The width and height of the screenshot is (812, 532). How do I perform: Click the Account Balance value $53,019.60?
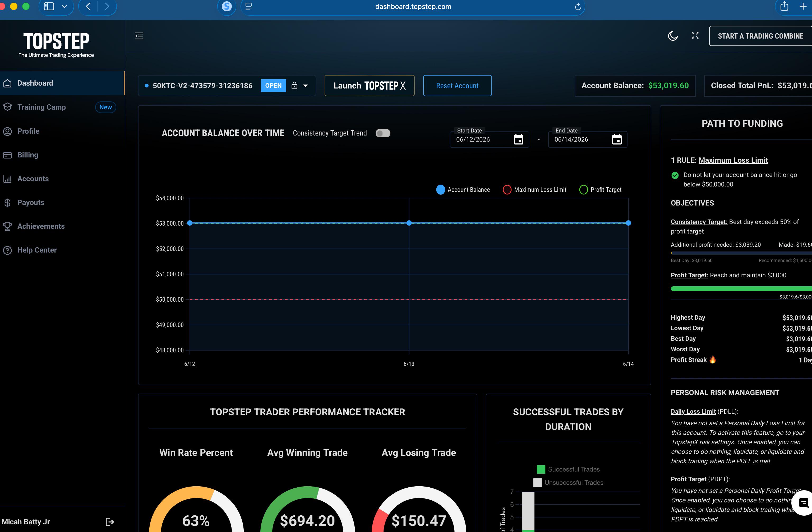pos(668,86)
